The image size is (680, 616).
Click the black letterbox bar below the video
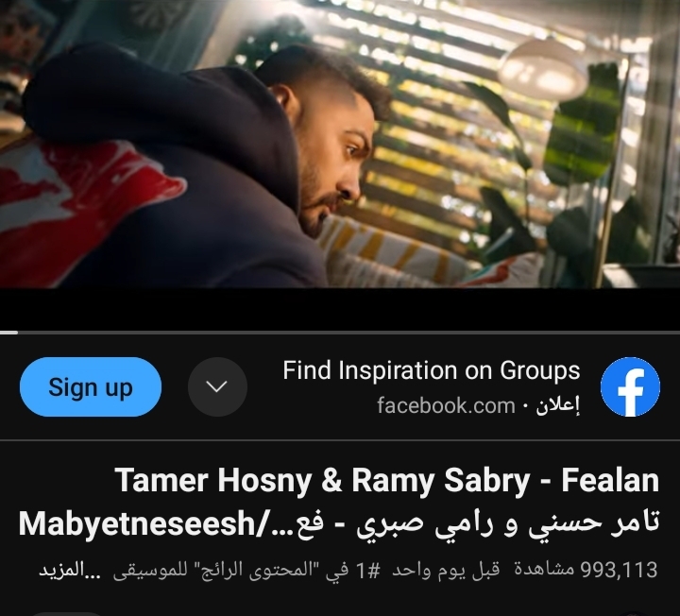(340, 309)
